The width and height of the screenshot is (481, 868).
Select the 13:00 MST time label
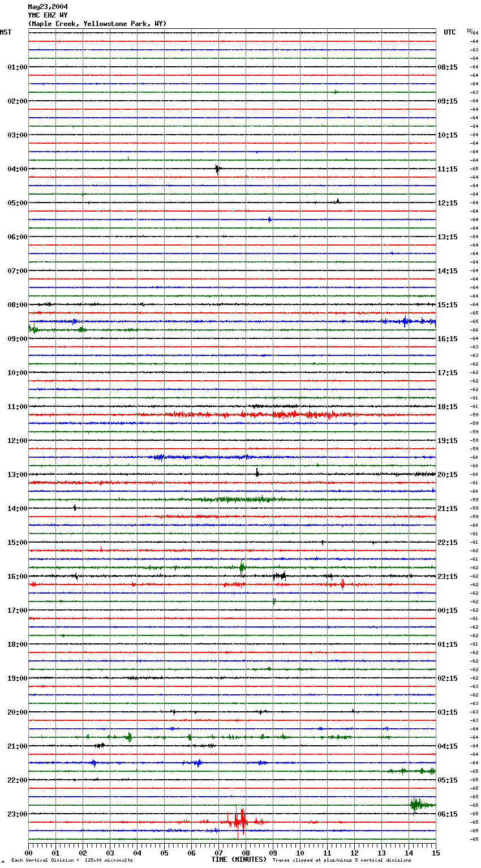click(x=17, y=475)
